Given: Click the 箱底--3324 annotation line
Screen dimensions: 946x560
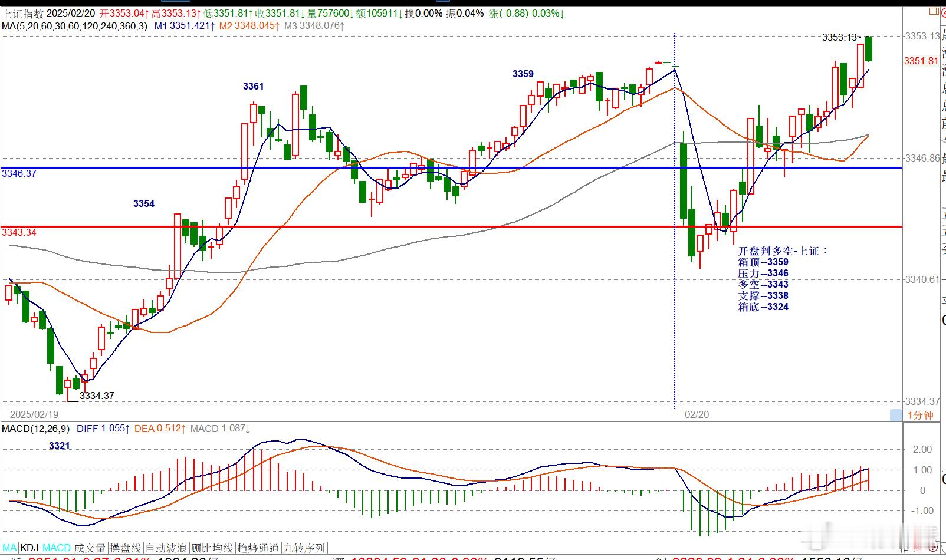Looking at the screenshot, I should pos(763,307).
